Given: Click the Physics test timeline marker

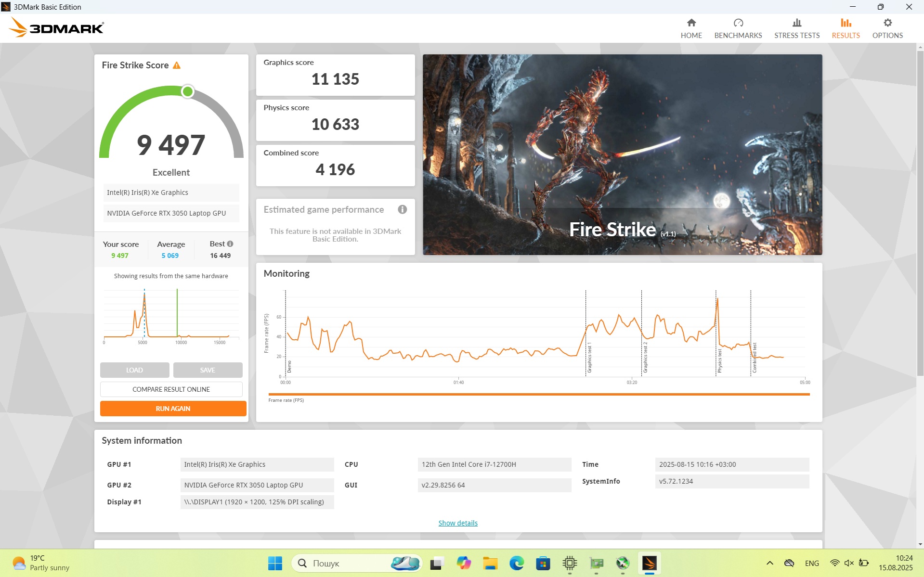Looking at the screenshot, I should 719,361.
